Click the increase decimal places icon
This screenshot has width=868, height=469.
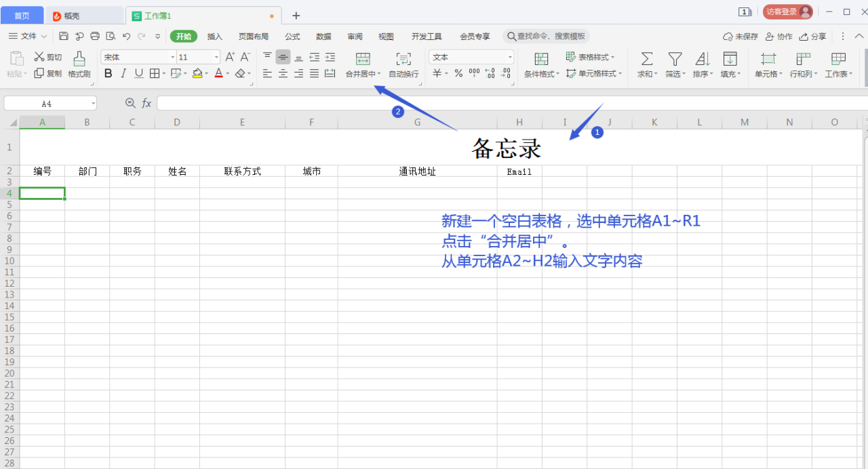[491, 73]
